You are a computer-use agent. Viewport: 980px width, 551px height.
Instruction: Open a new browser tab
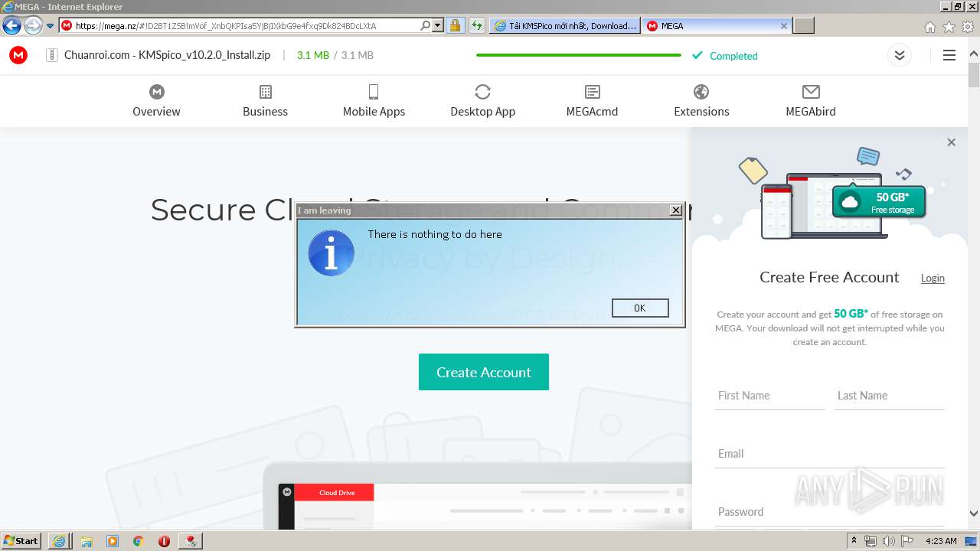click(803, 25)
